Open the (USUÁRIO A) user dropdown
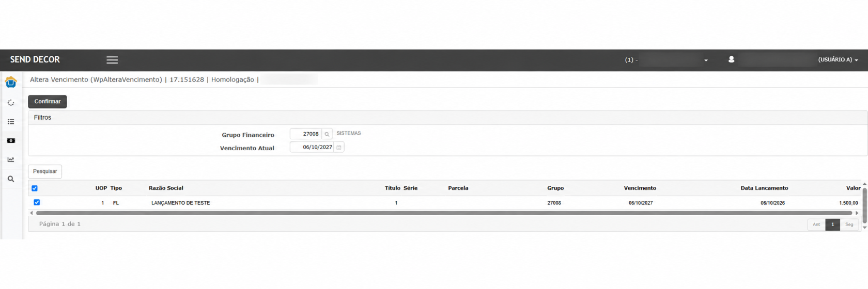Screen dimensions: 868x289 [838, 60]
